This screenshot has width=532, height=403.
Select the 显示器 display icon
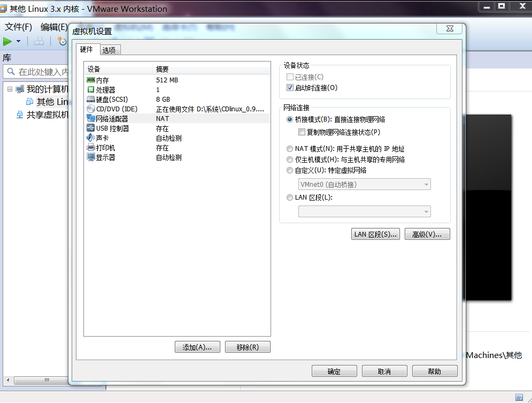coord(90,157)
